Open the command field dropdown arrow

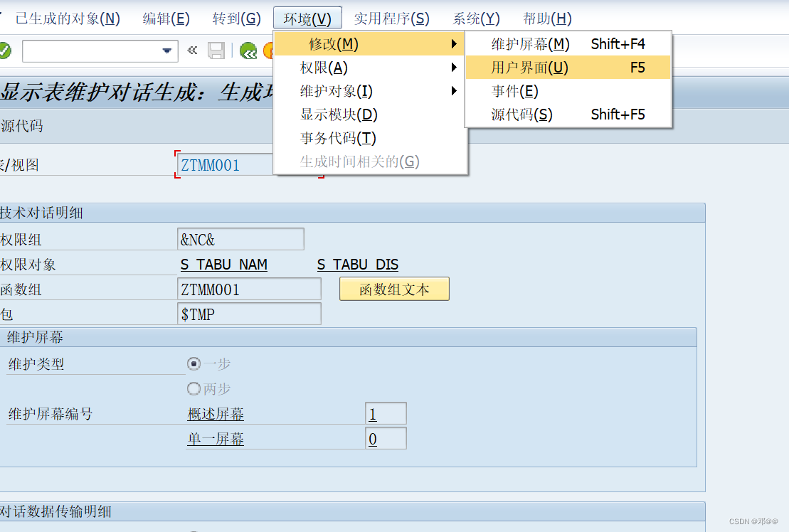coord(167,50)
